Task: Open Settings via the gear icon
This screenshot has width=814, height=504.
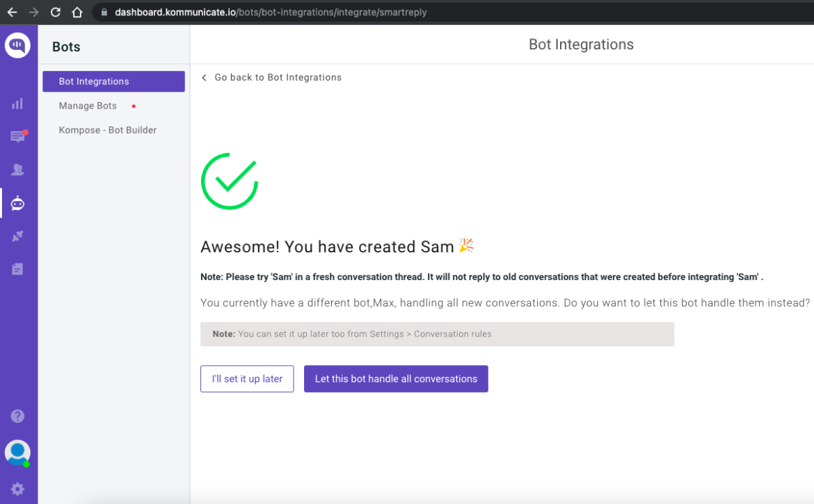Action: (x=17, y=489)
